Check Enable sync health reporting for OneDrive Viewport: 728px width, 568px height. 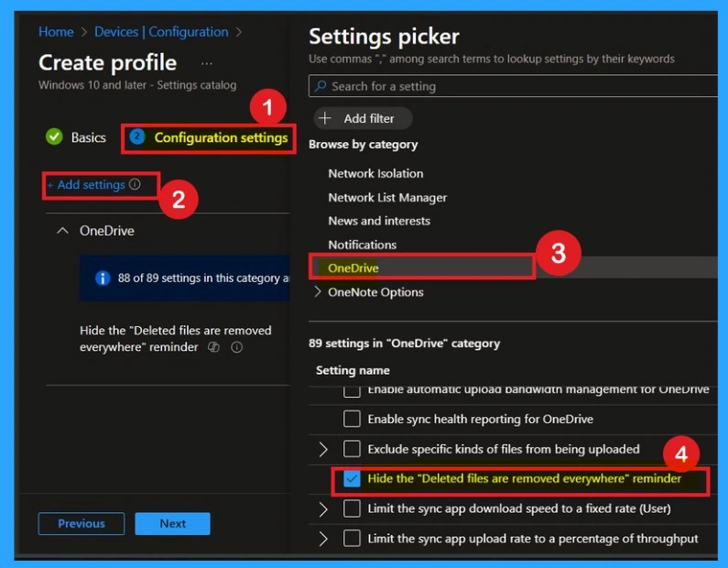click(x=352, y=419)
